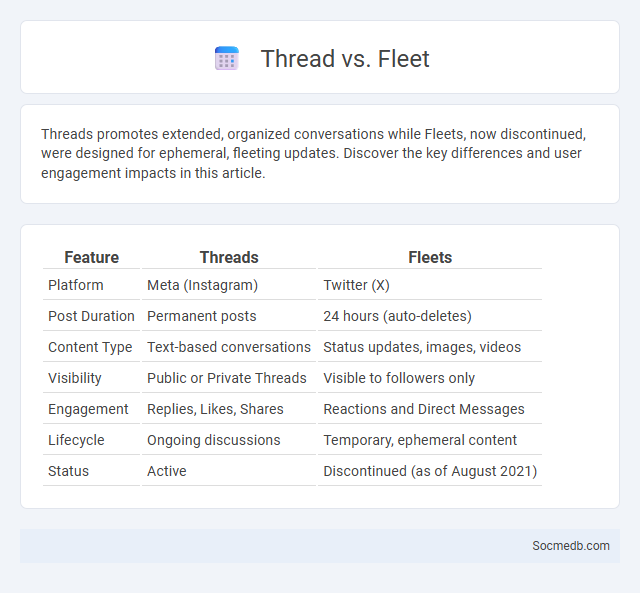The image size is (640, 593).
Task: Click the 'Ongoing discussions' cell
Action: pos(229,440)
